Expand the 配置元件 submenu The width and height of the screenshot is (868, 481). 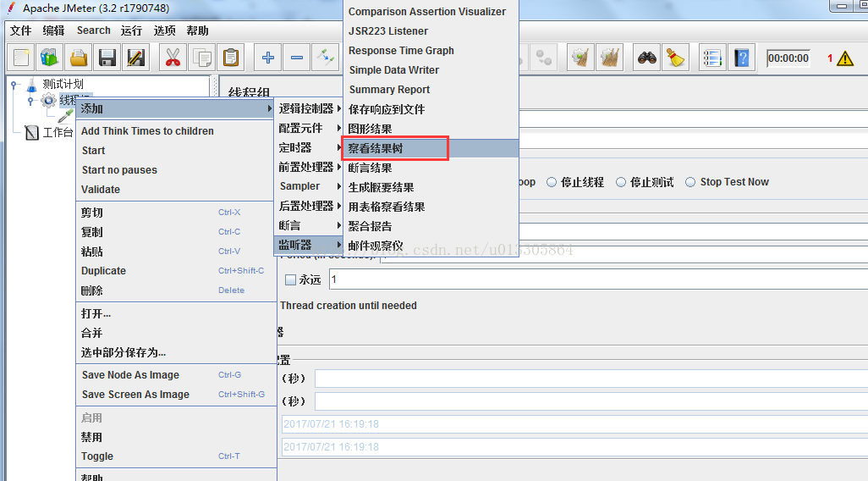(x=309, y=128)
